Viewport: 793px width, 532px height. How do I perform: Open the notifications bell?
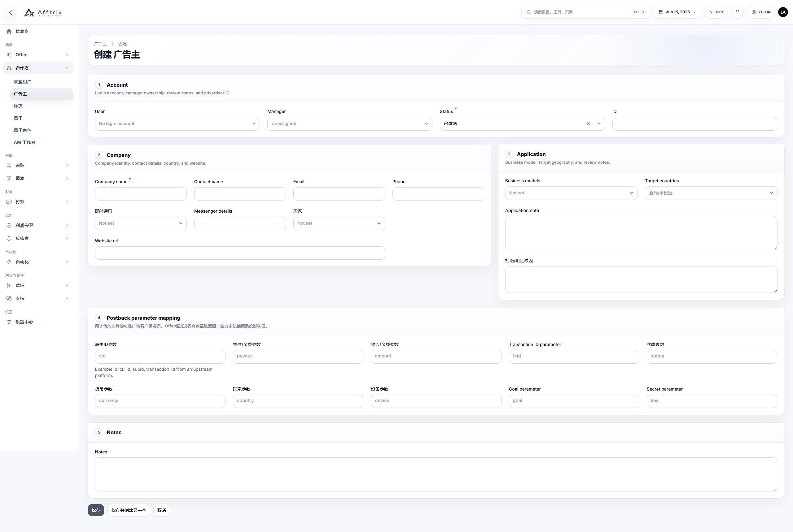click(x=737, y=12)
